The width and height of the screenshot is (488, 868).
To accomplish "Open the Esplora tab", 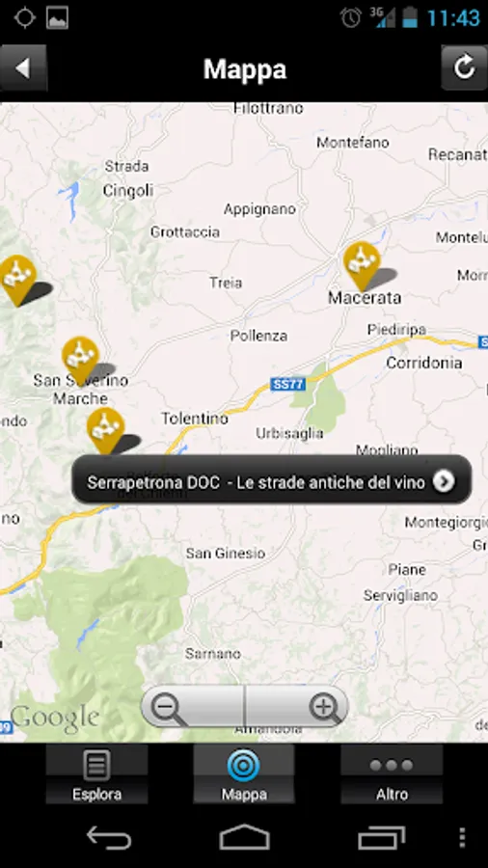I will point(96,773).
